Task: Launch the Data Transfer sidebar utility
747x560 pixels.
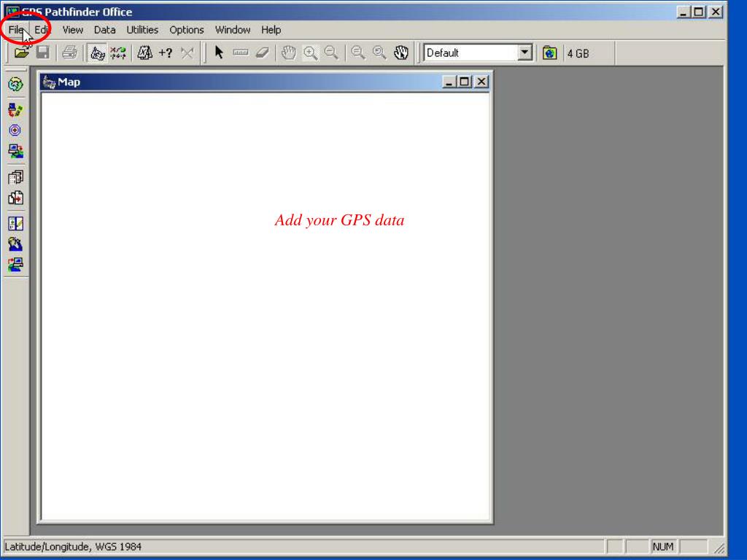Action: tap(15, 111)
